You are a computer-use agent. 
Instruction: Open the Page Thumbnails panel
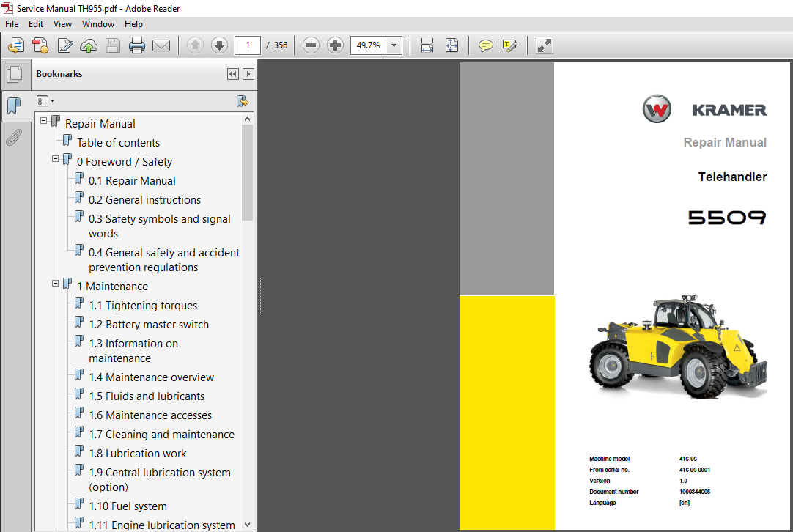coord(14,75)
